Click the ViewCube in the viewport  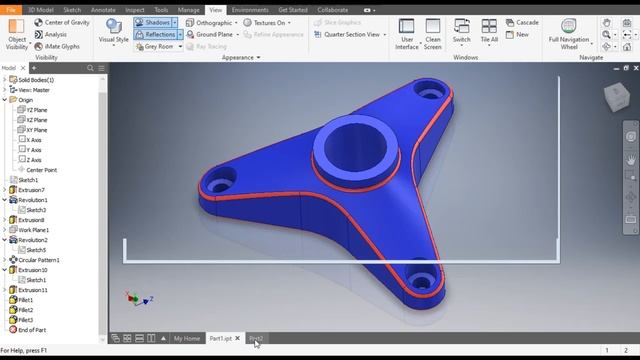pyautogui.click(x=617, y=97)
